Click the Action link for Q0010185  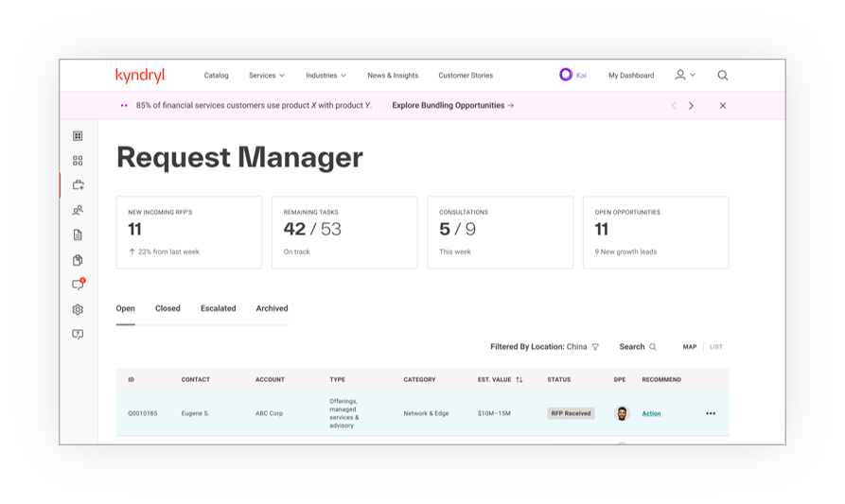point(651,413)
